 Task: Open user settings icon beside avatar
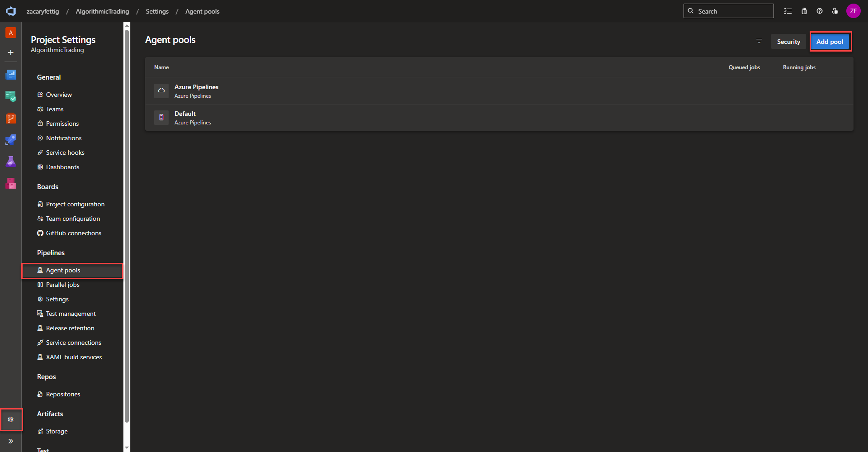(835, 11)
